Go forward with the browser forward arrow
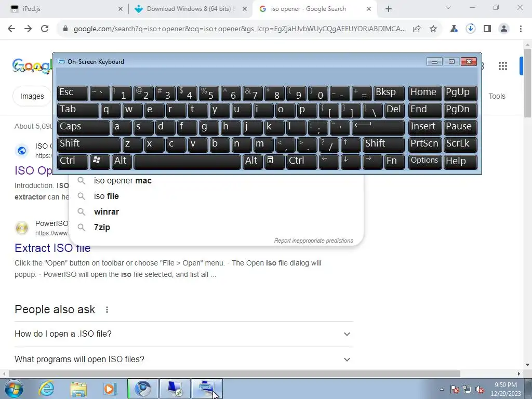The image size is (532, 399). pos(28,29)
